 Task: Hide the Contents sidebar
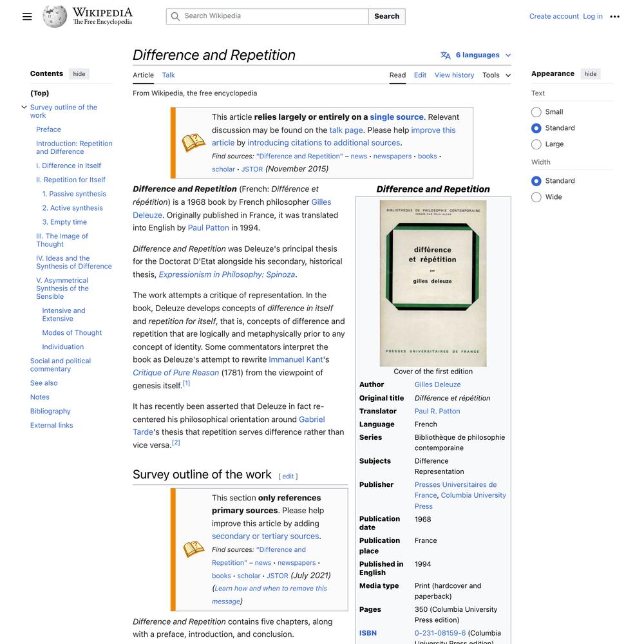click(x=79, y=74)
